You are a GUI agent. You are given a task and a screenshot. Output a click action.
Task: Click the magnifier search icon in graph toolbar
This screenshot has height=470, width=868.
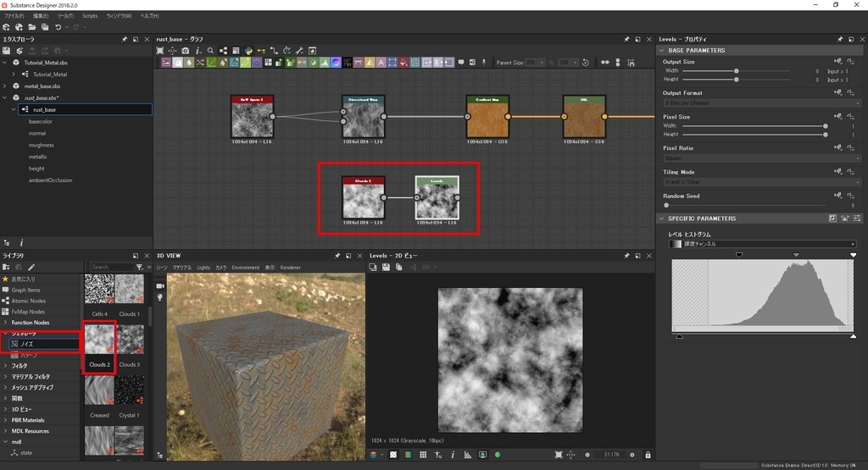[210, 51]
